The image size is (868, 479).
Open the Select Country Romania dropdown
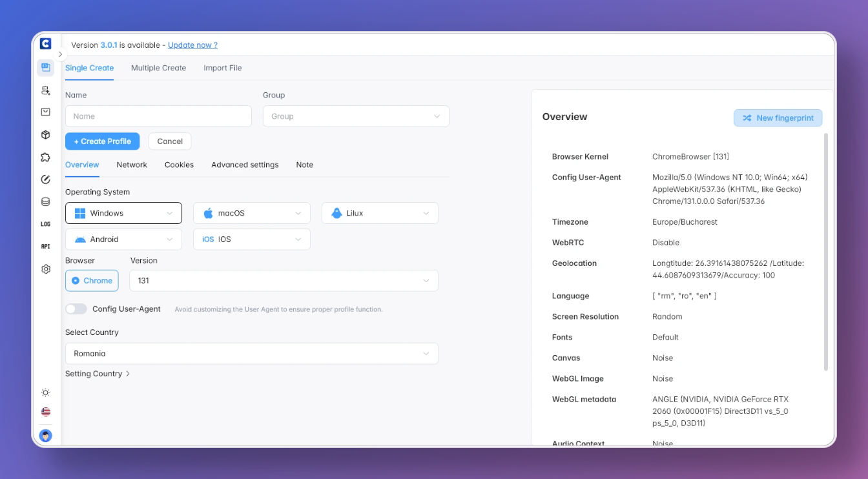[251, 354]
